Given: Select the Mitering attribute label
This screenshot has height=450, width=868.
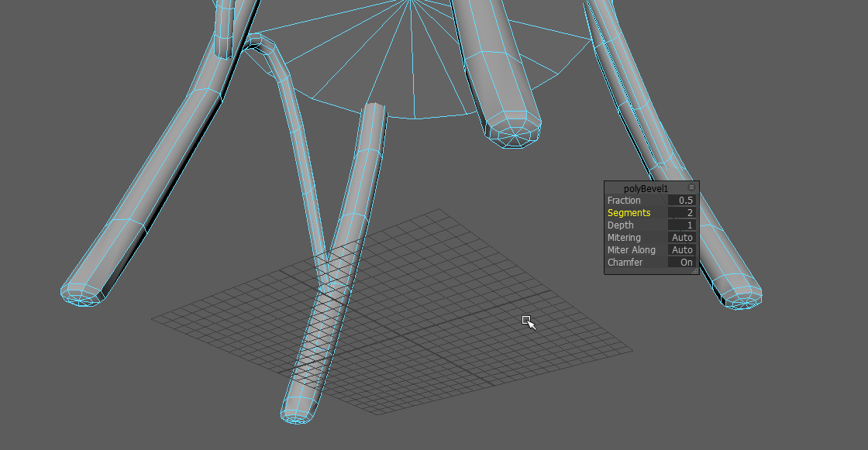Looking at the screenshot, I should (624, 238).
